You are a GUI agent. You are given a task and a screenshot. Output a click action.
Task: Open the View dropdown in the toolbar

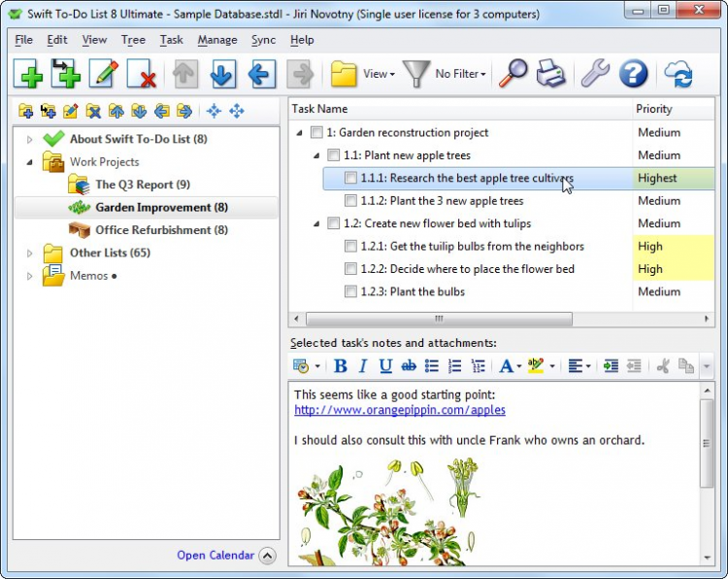click(379, 74)
